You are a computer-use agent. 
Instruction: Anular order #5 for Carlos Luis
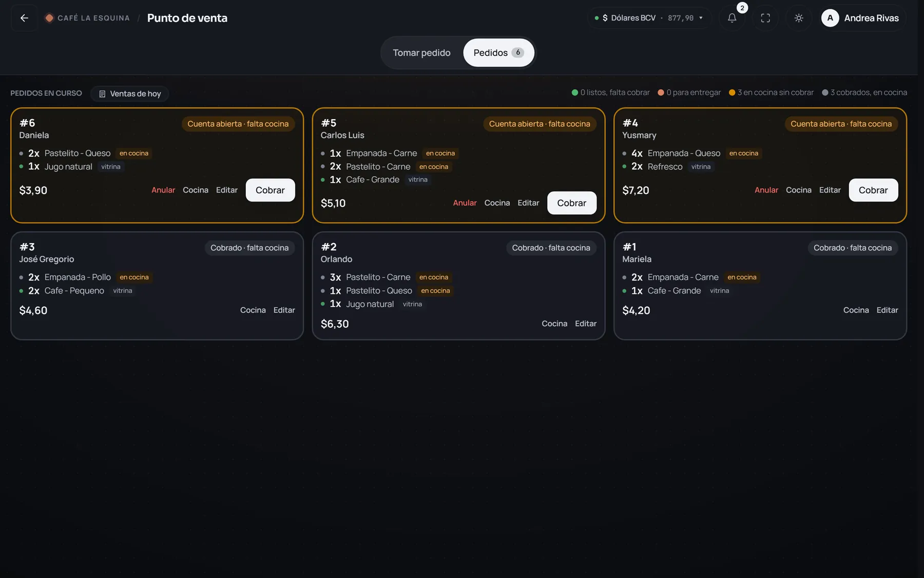pyautogui.click(x=465, y=203)
